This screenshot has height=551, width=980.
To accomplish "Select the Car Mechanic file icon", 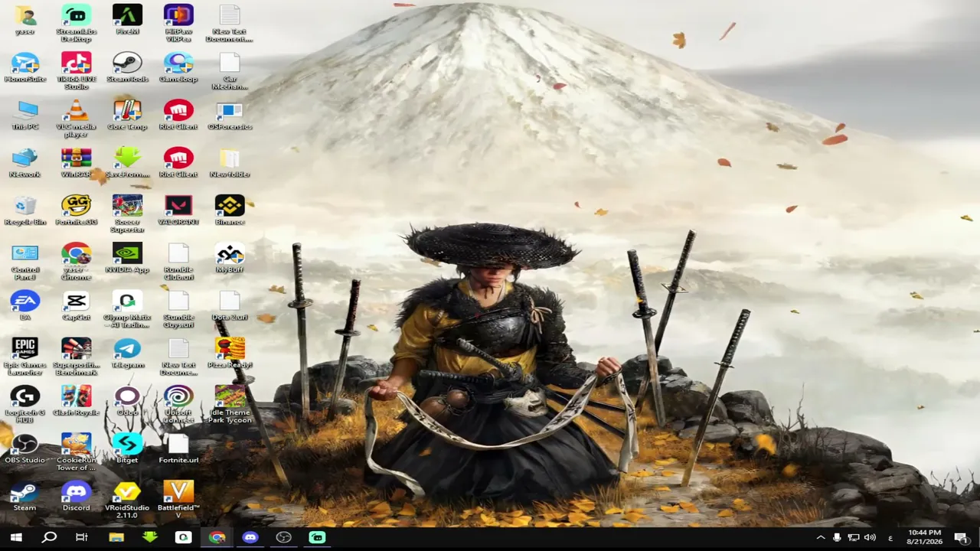I will pyautogui.click(x=230, y=70).
